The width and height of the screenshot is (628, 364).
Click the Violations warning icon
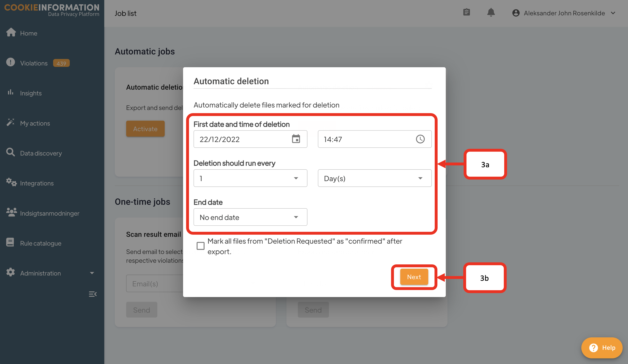[10, 62]
